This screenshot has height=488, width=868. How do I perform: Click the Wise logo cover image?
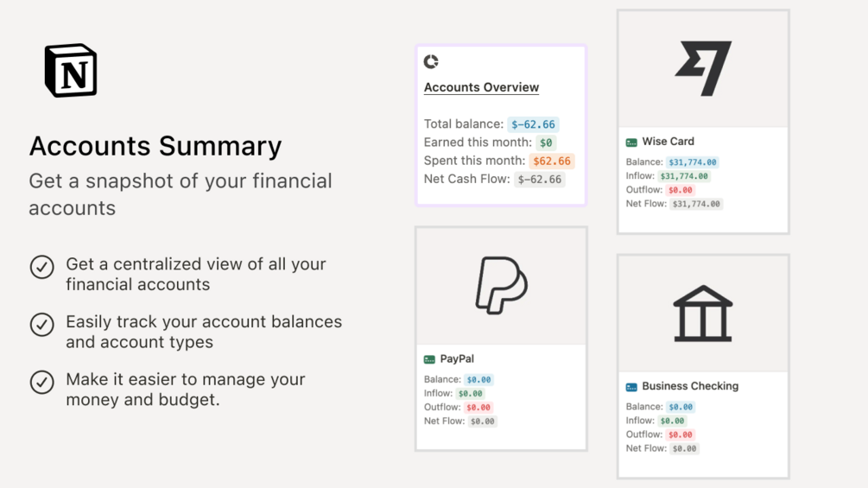[x=703, y=69]
